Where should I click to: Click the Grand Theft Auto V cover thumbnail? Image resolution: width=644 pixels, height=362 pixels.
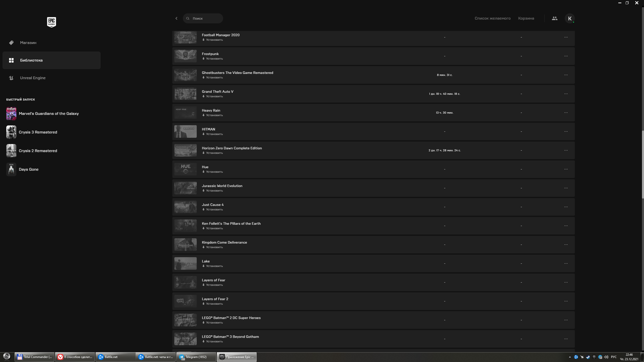[x=185, y=94]
